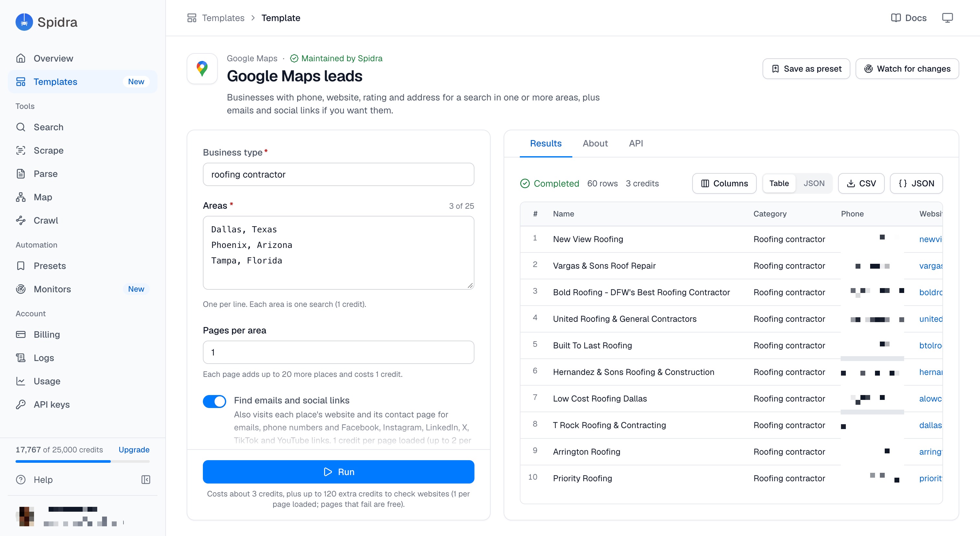Switch results view to Table
Image resolution: width=980 pixels, height=536 pixels.
tap(779, 183)
